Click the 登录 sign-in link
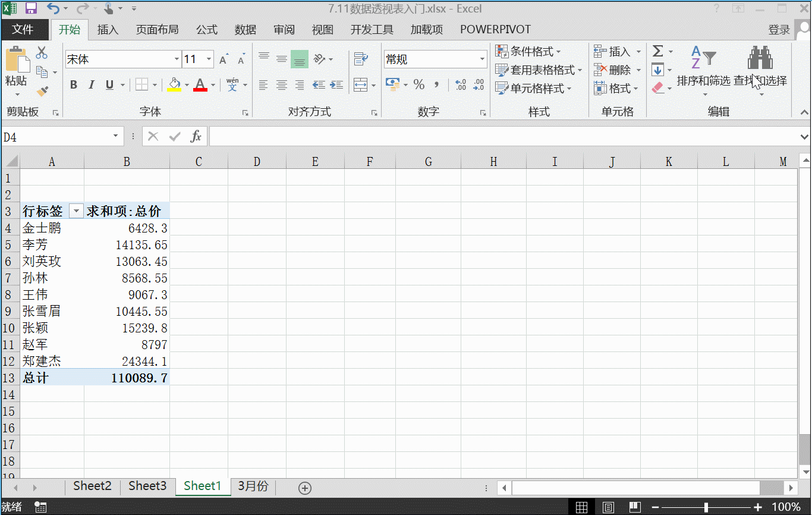The width and height of the screenshot is (812, 515). tap(779, 29)
